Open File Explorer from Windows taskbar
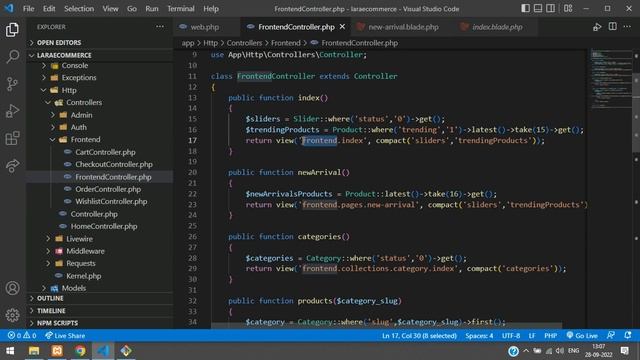Viewport: 640px width, 360px height. pyautogui.click(x=34, y=351)
